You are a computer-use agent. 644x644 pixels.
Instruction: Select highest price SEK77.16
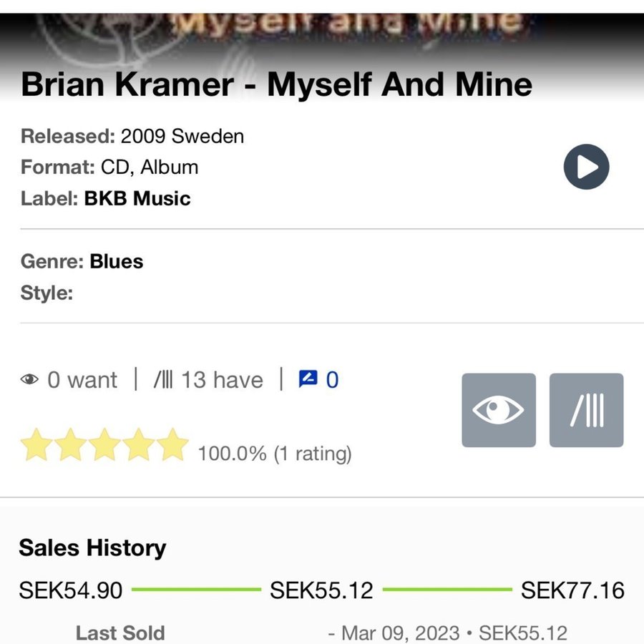click(x=572, y=590)
